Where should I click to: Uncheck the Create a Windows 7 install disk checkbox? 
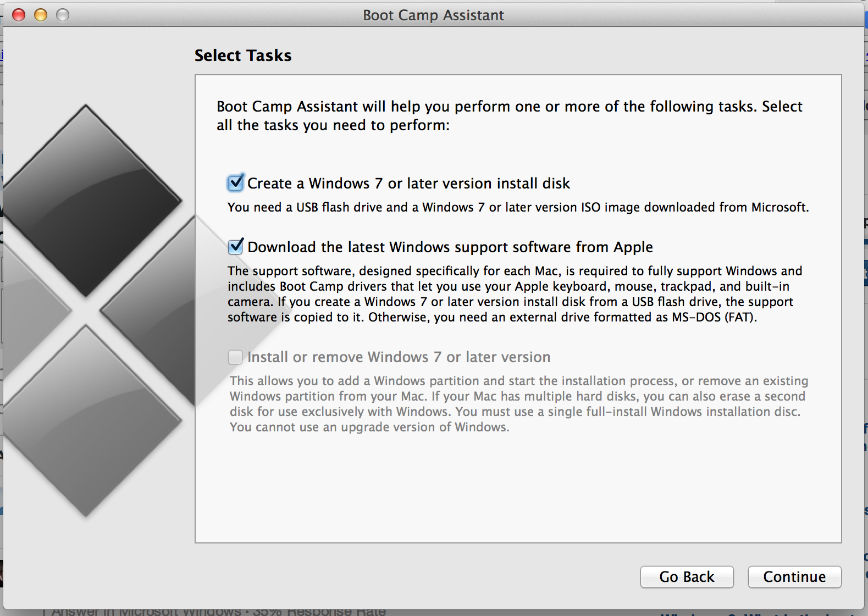(235, 183)
